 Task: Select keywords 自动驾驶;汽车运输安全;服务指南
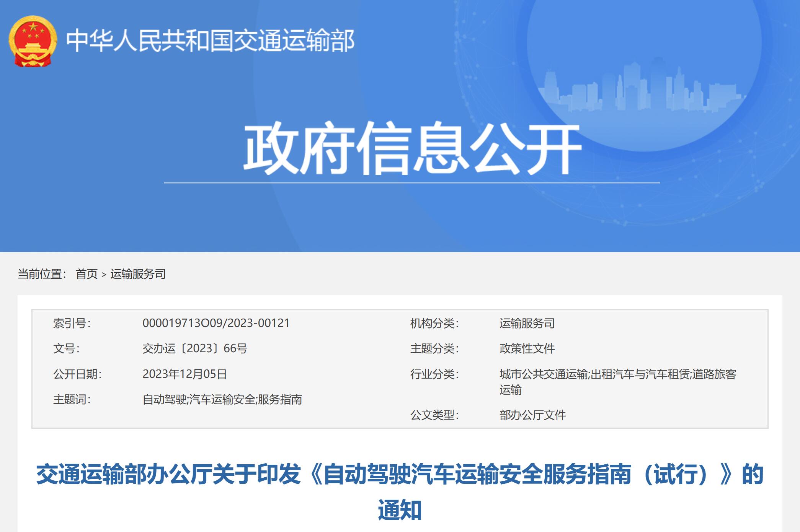[222, 400]
